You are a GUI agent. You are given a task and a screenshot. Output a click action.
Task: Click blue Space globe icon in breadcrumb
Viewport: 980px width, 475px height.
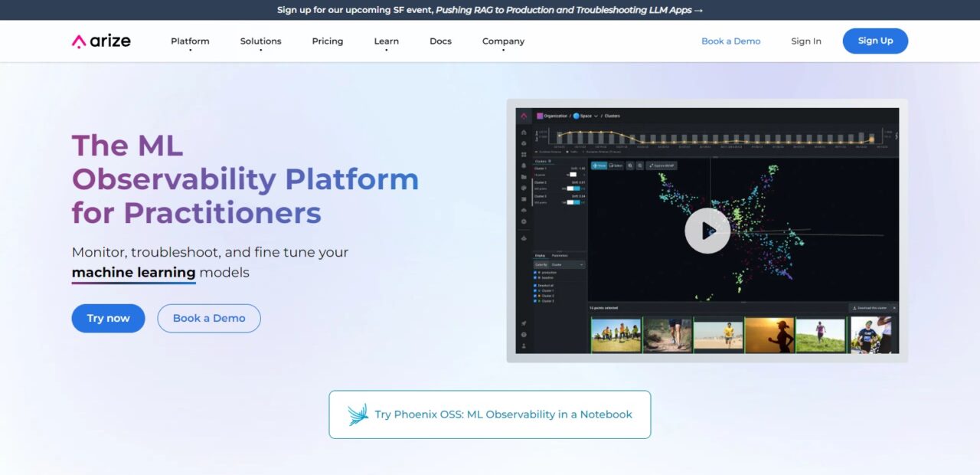click(577, 116)
